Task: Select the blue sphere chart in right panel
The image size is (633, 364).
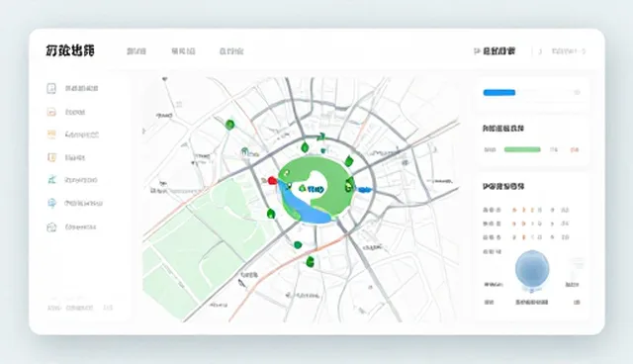Action: pos(532,269)
